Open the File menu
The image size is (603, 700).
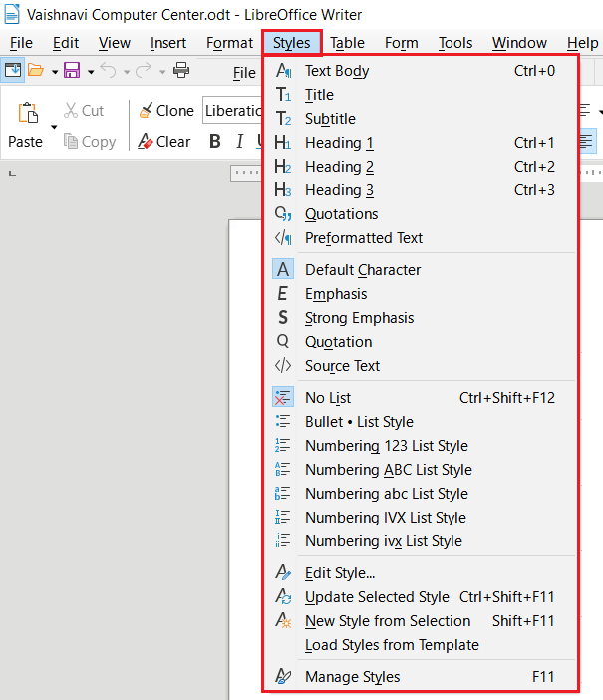[21, 43]
